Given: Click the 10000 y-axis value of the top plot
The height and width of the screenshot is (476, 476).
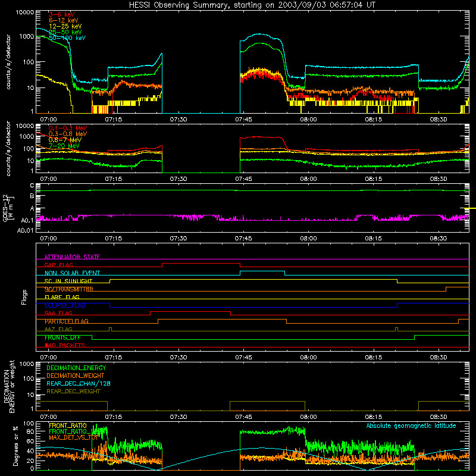Looking at the screenshot, I should tap(24, 12).
